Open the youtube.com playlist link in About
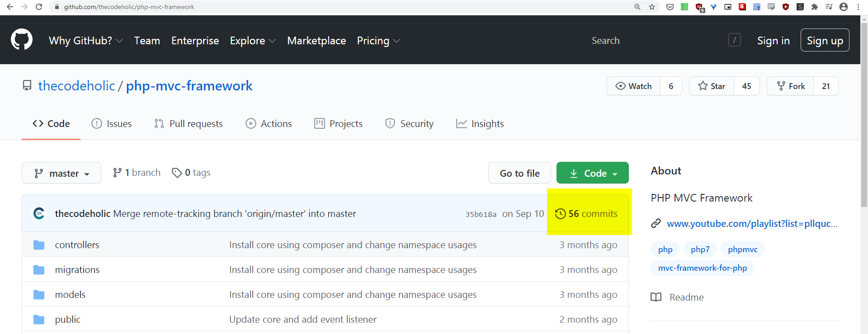Screen dimensions: 868x334 [752, 224]
